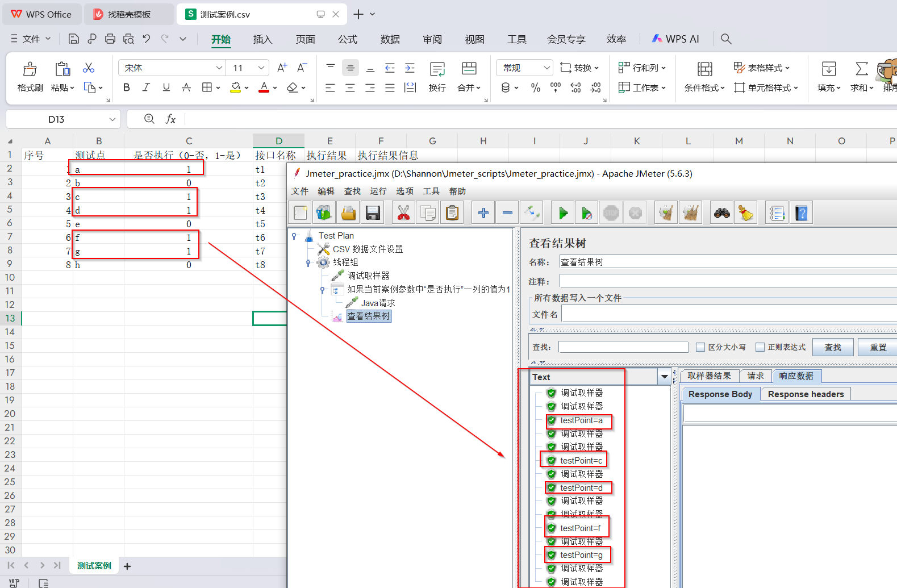Click WPS Print icon in quick toolbar
The width and height of the screenshot is (897, 588).
coord(110,39)
